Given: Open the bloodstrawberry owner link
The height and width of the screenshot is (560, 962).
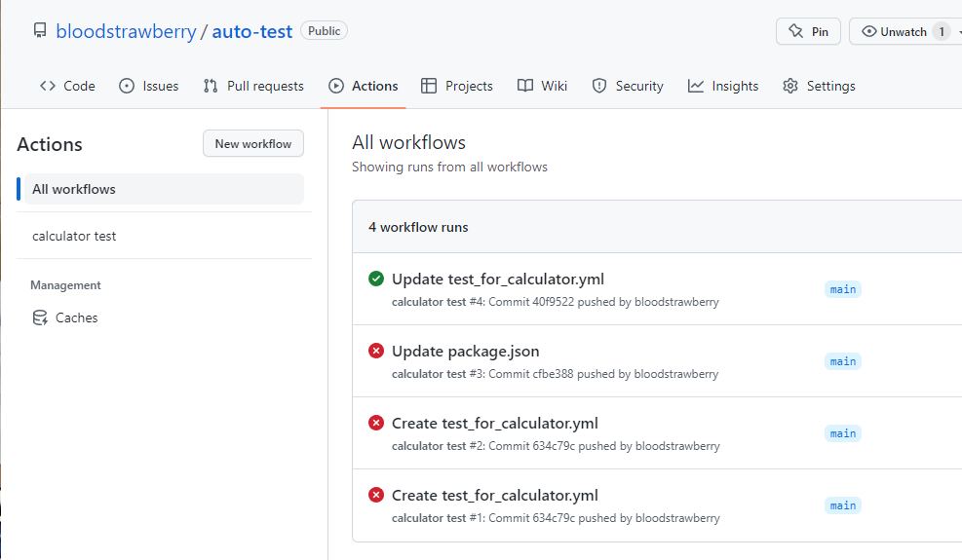Looking at the screenshot, I should coord(126,31).
